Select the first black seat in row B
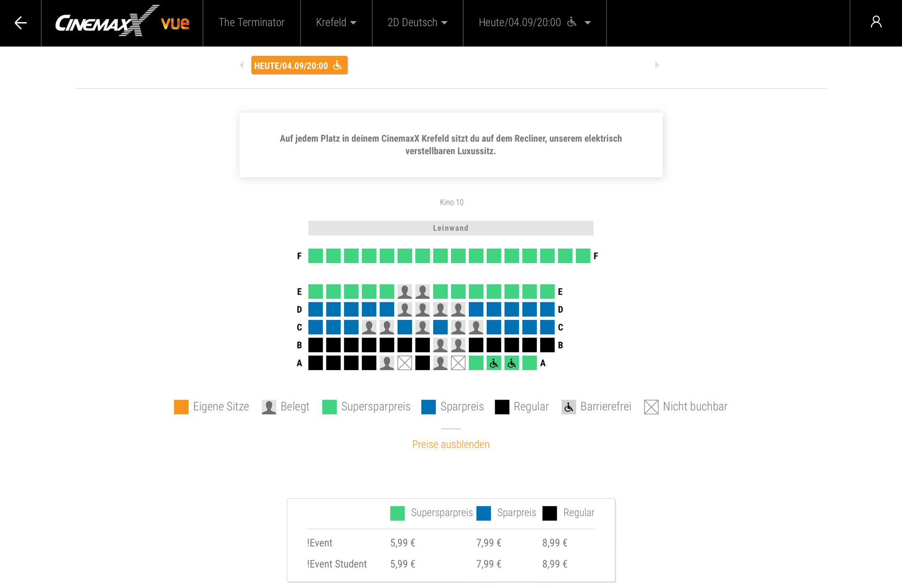Image resolution: width=902 pixels, height=588 pixels. [316, 345]
